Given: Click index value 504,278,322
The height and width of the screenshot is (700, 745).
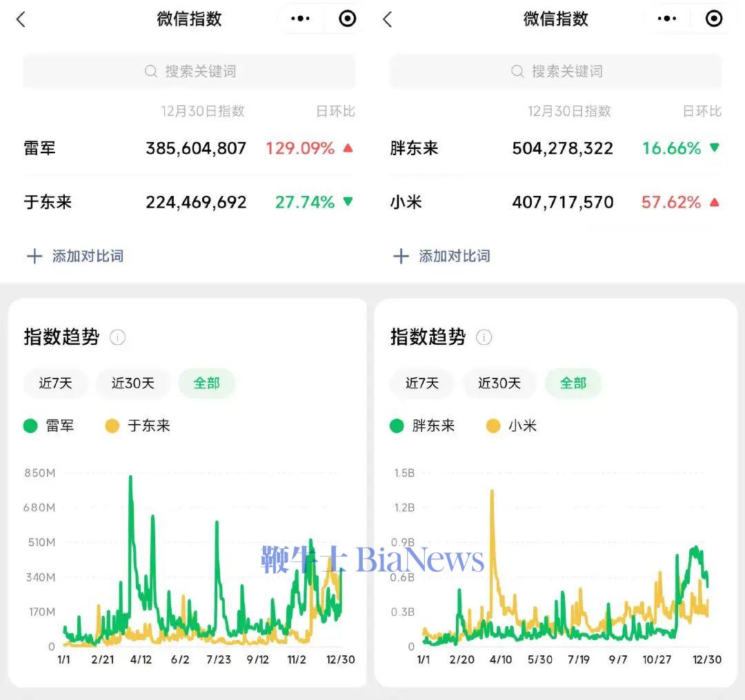Looking at the screenshot, I should pyautogui.click(x=563, y=149).
